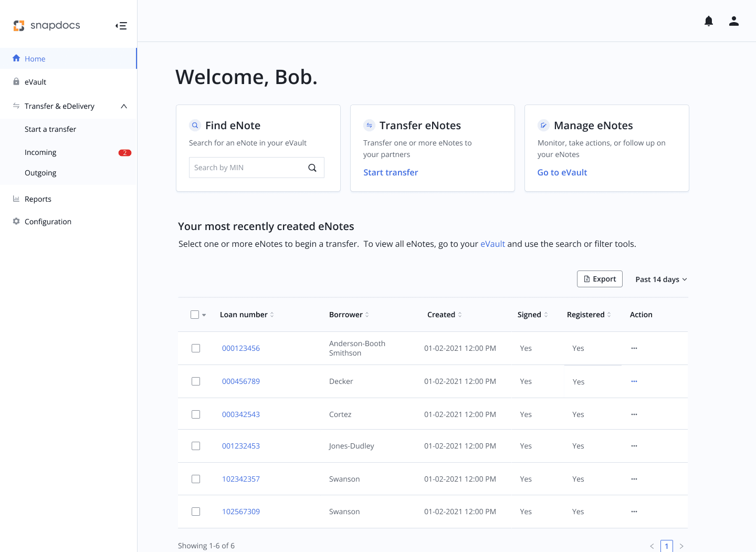The image size is (756, 552).
Task: Collapse the Transfer & eDelivery chevron
Action: [124, 106]
